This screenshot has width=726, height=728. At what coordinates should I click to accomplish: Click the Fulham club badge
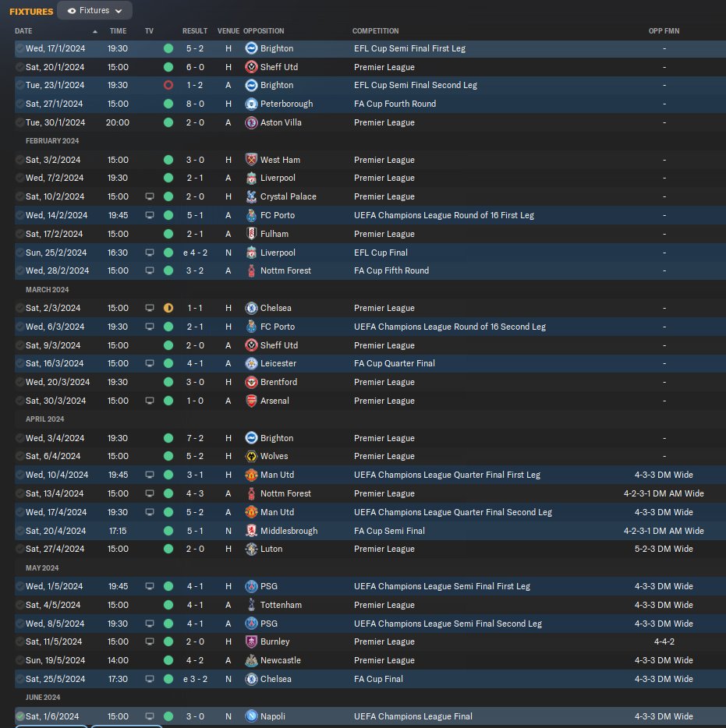[251, 234]
